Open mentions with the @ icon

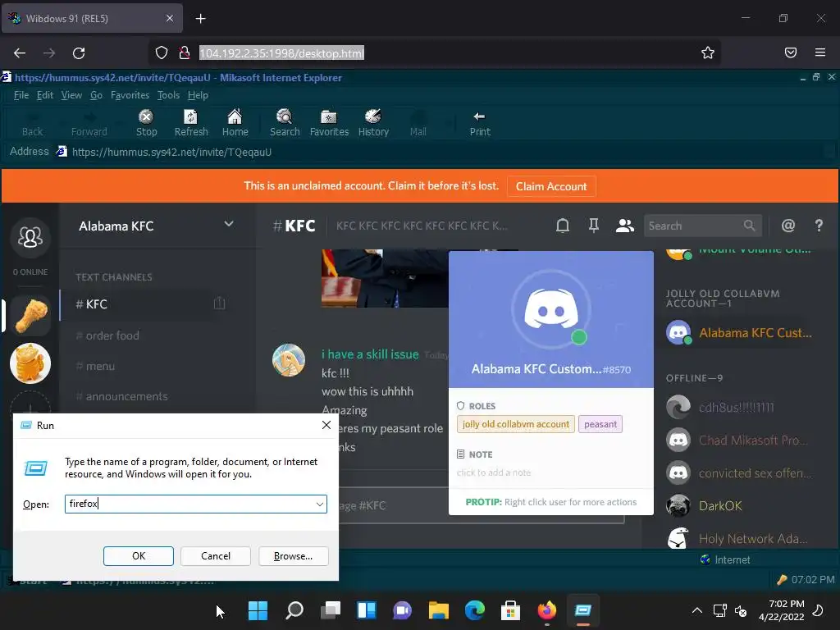coord(788,226)
